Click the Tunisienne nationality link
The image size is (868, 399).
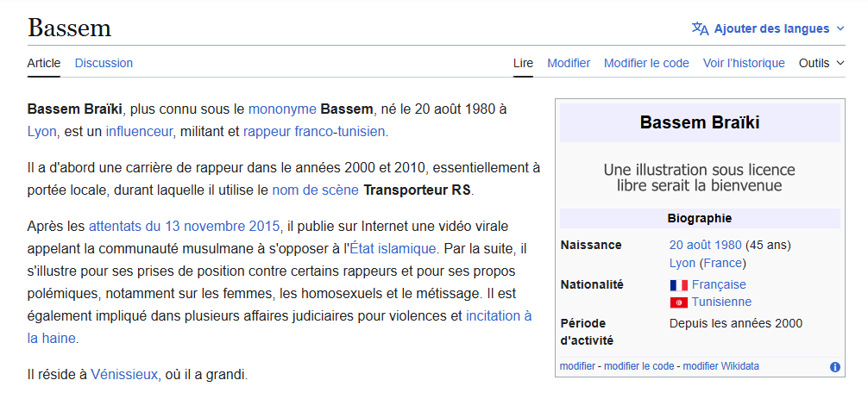tap(721, 302)
